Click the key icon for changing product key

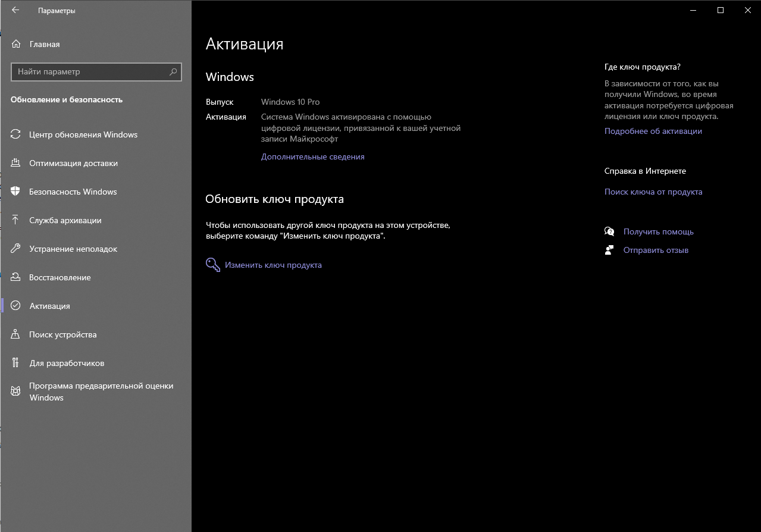(213, 265)
